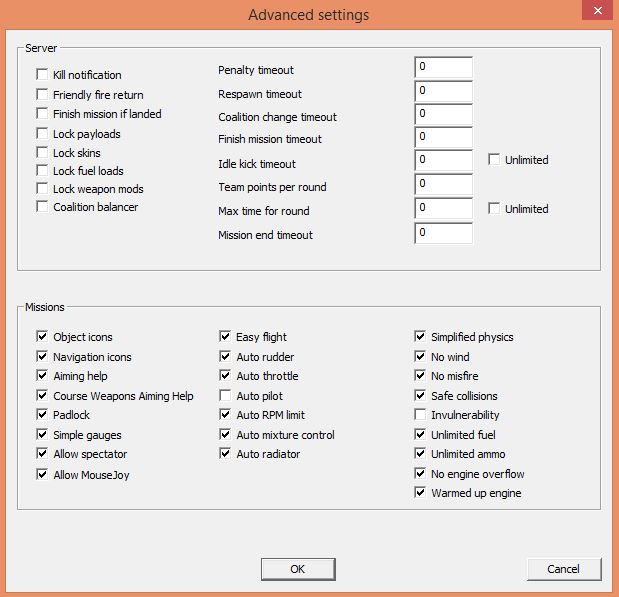Viewport: 619px width, 597px height.
Task: Turn on Coalition balancer
Action: tap(42, 206)
